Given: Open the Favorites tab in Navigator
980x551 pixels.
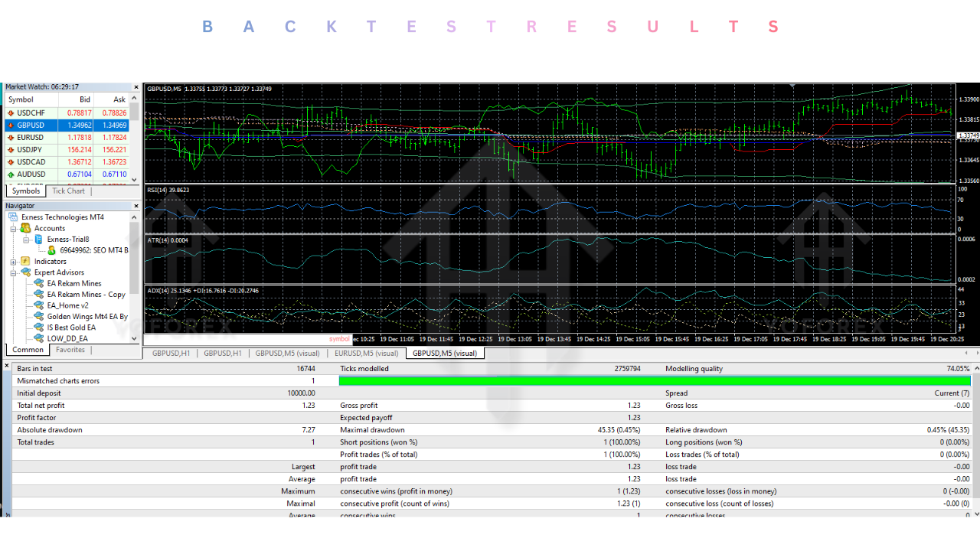Looking at the screenshot, I should coord(70,350).
